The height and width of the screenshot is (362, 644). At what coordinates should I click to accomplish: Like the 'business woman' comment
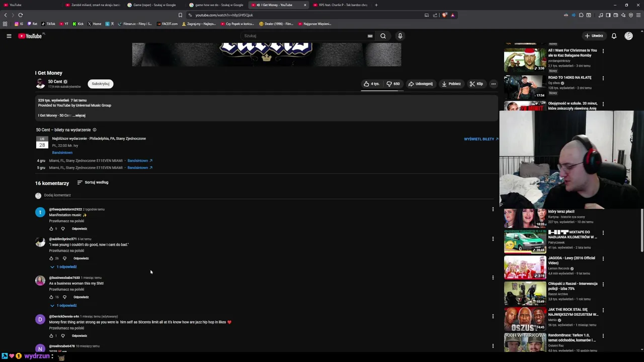coord(51,297)
